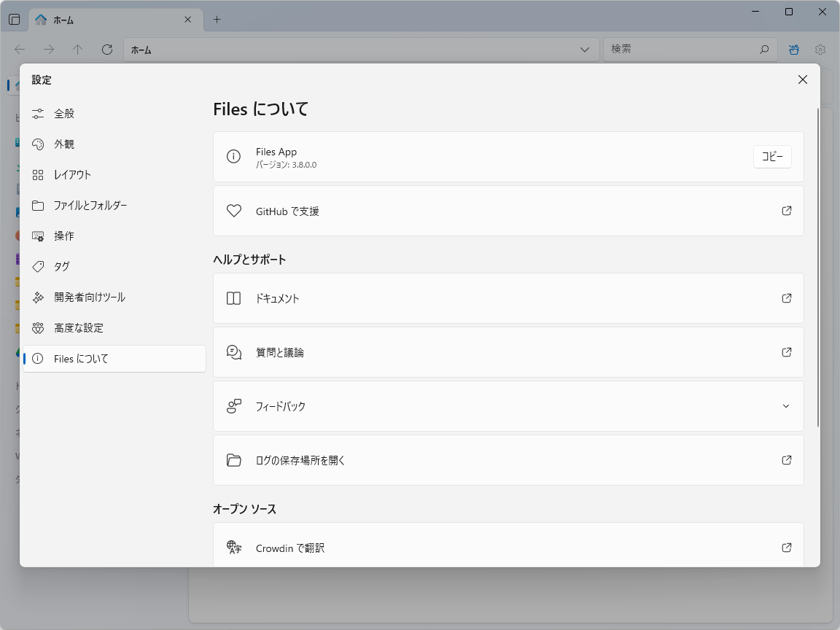Viewport: 840px width, 630px height.
Task: Copy the Files App version with コピー
Action: pyautogui.click(x=772, y=156)
